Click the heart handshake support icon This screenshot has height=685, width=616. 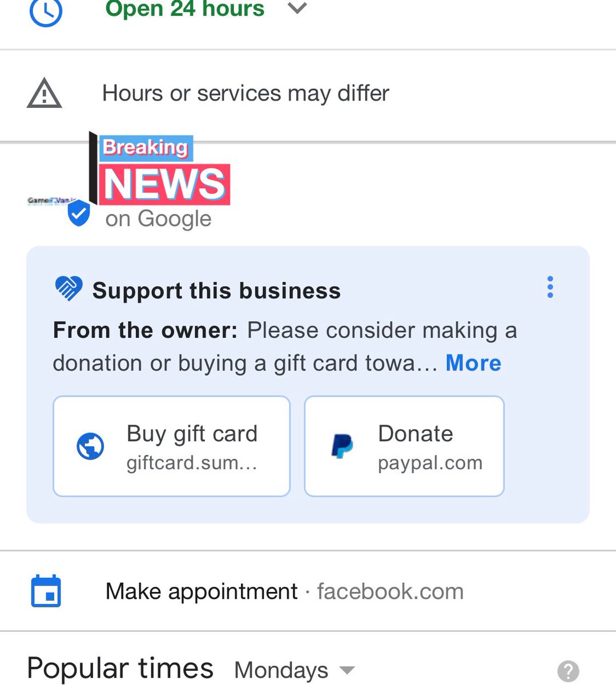click(x=69, y=288)
